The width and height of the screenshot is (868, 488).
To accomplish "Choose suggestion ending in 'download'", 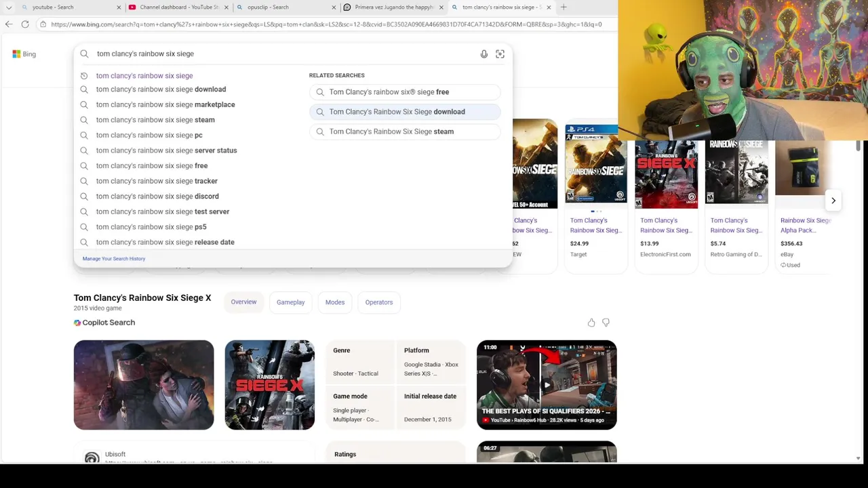I will coord(161,89).
